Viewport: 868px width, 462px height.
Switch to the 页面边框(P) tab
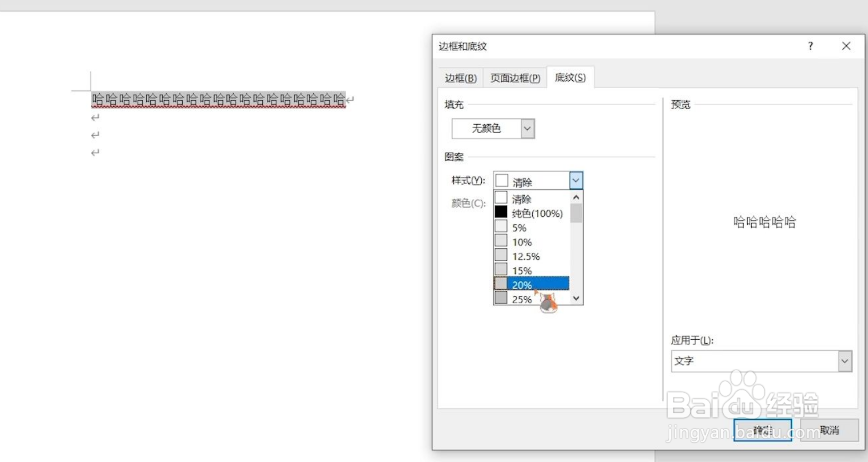(x=515, y=78)
